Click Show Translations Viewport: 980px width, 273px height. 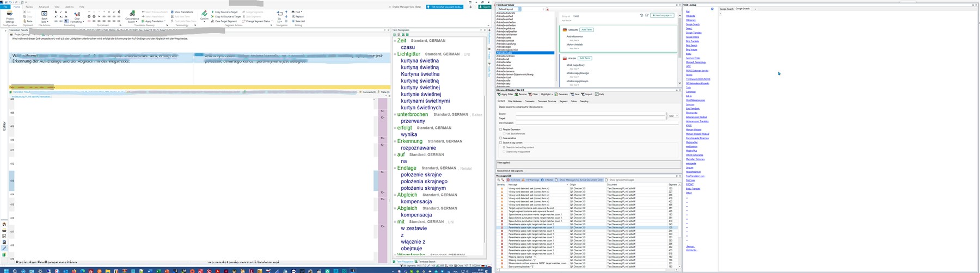[182, 12]
